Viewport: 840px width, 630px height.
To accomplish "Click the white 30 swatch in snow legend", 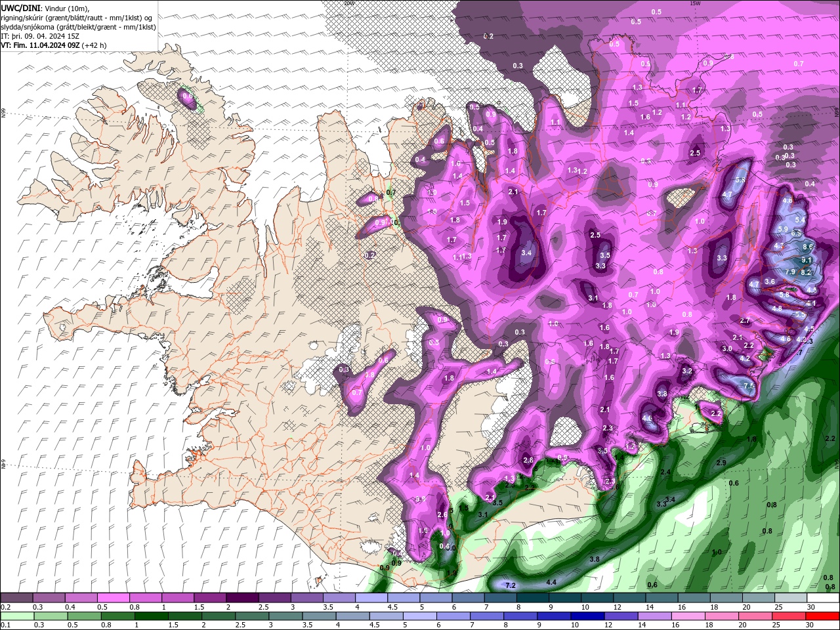I will pos(822,598).
